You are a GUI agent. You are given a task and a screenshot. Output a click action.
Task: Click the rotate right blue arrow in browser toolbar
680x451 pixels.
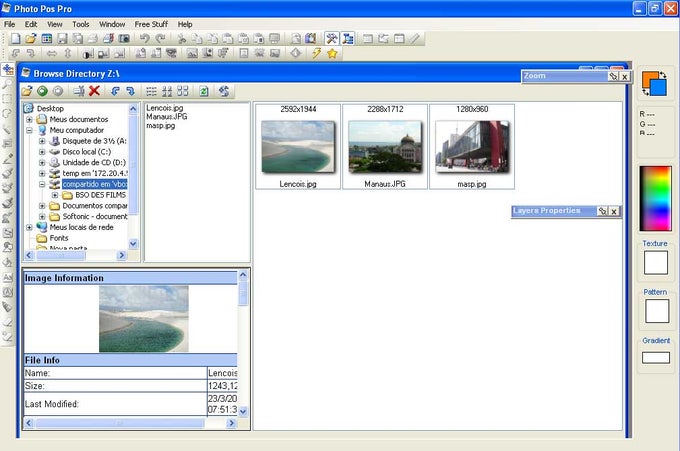(x=130, y=91)
